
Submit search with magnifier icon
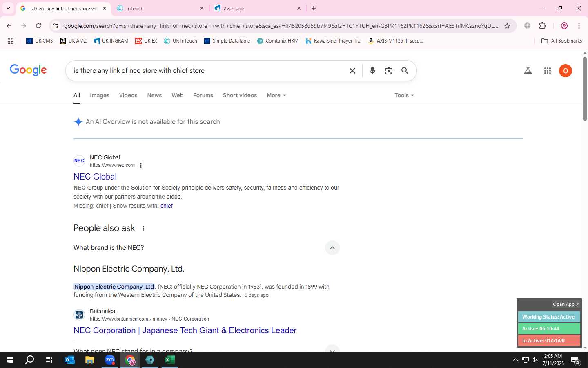click(x=405, y=71)
